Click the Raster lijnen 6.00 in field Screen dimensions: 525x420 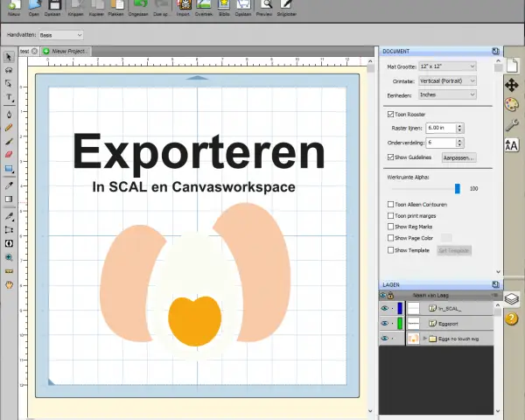pos(441,128)
